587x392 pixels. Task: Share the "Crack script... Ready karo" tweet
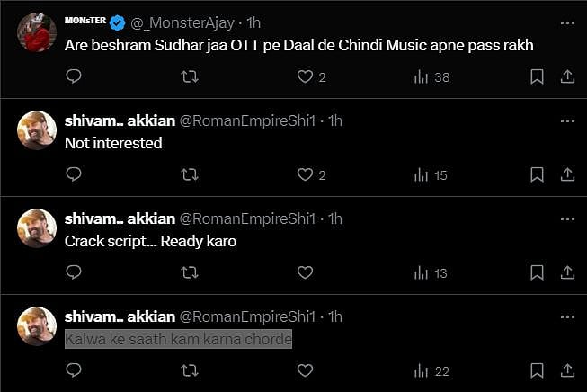(567, 272)
